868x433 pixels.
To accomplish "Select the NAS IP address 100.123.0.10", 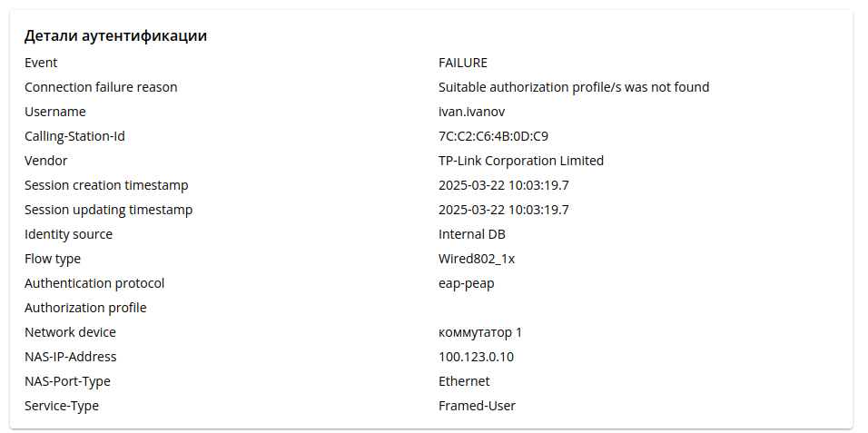I will (x=476, y=357).
